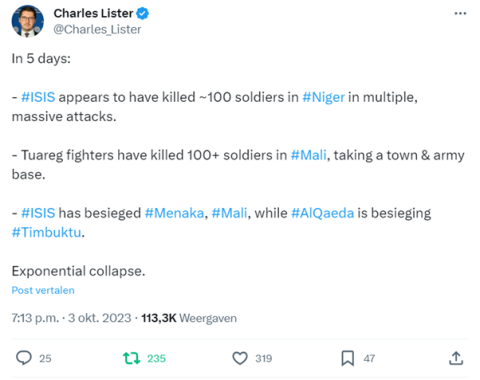Open the #Niger hashtag
The image size is (480, 380).
tap(323, 97)
